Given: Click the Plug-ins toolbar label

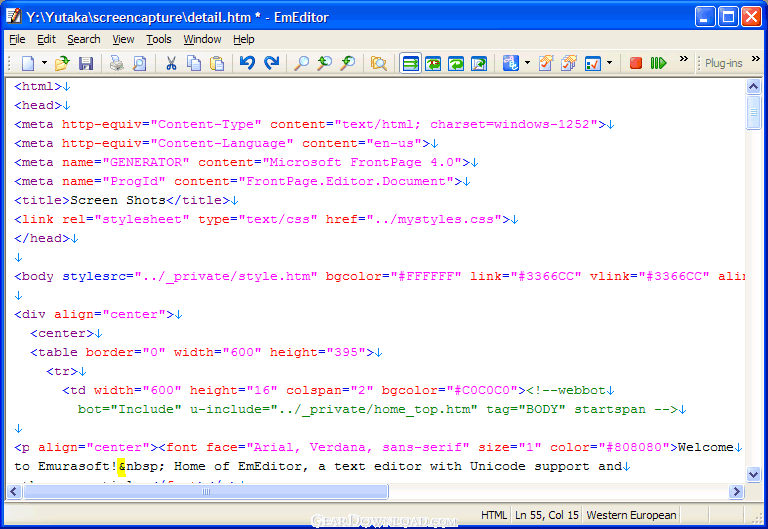Looking at the screenshot, I should (723, 63).
